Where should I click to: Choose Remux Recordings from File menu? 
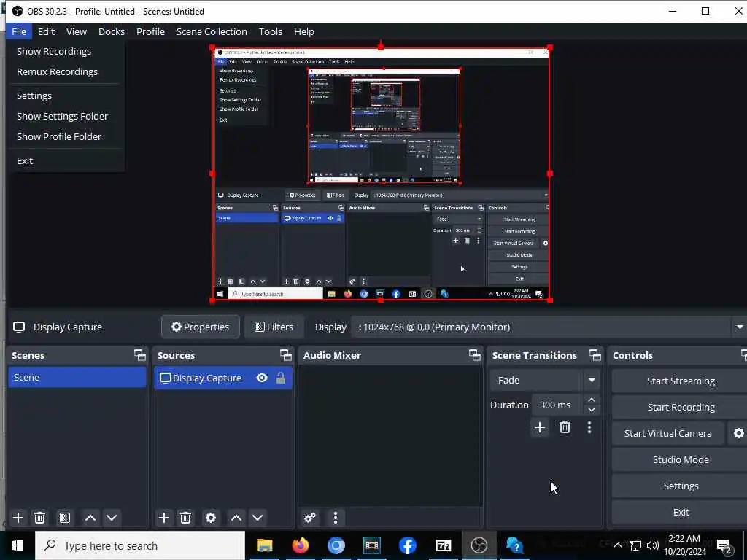(x=66, y=72)
